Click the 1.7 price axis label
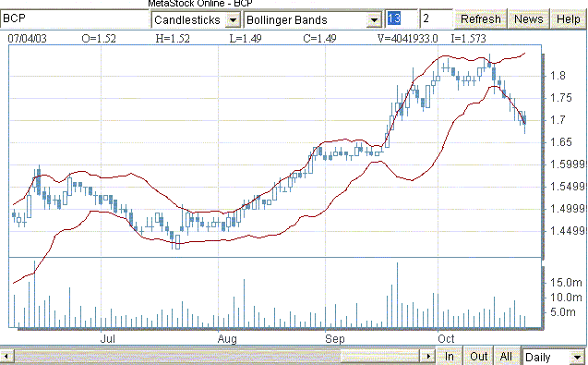 click(x=558, y=120)
